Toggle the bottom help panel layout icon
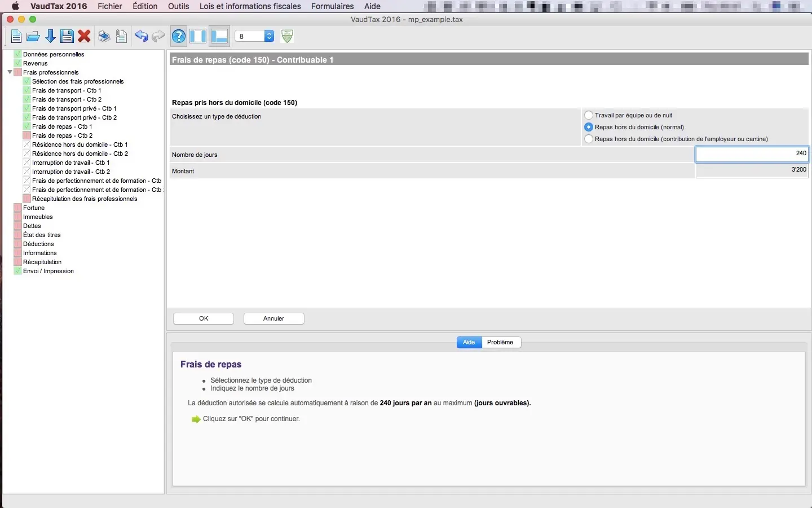This screenshot has height=508, width=812. [x=219, y=37]
